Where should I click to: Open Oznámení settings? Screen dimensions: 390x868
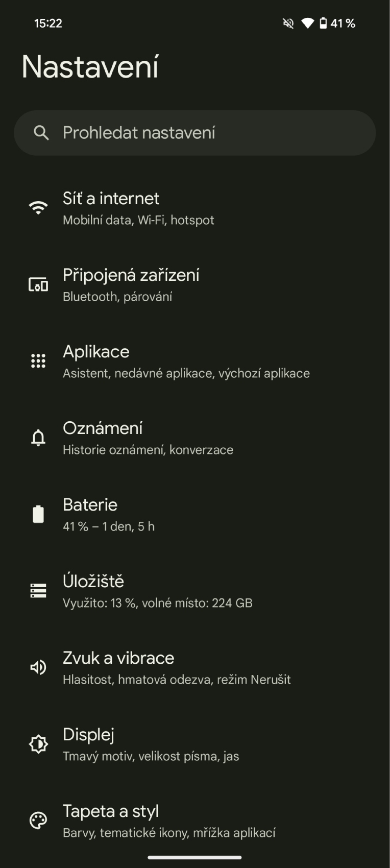tap(195, 438)
